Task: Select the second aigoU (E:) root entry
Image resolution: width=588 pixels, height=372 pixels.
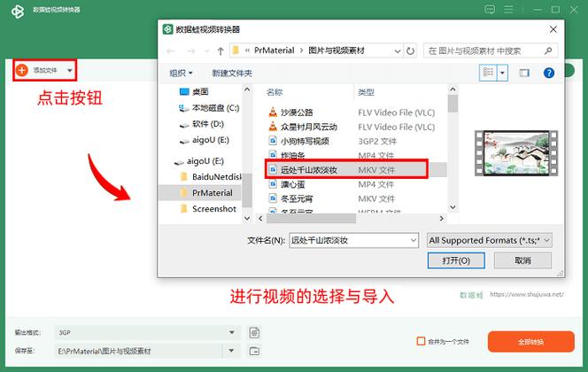Action: [198, 161]
